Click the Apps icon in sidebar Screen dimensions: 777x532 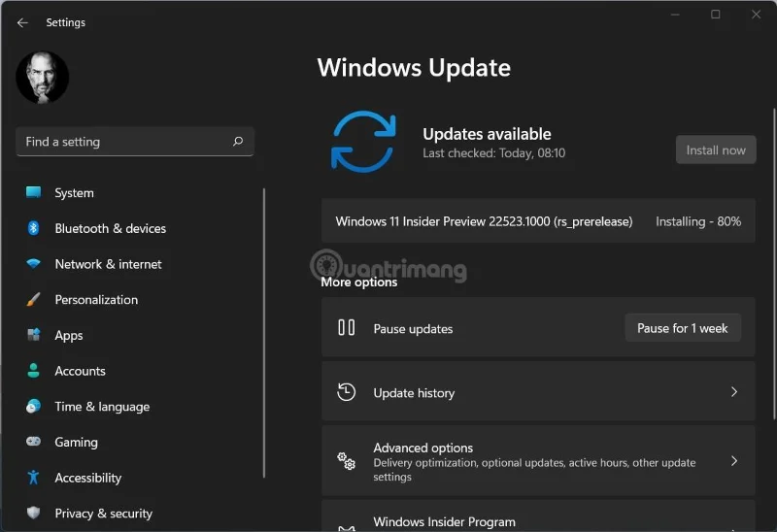click(33, 335)
